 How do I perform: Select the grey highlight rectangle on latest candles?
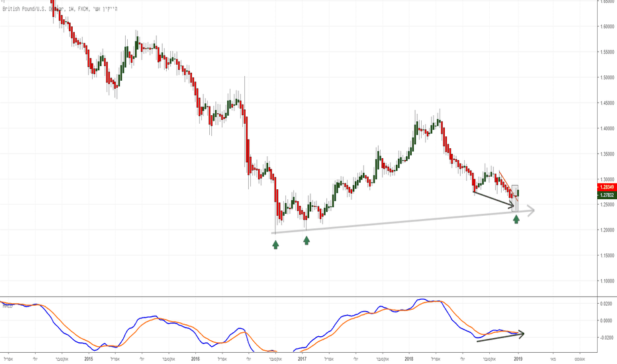tap(514, 199)
